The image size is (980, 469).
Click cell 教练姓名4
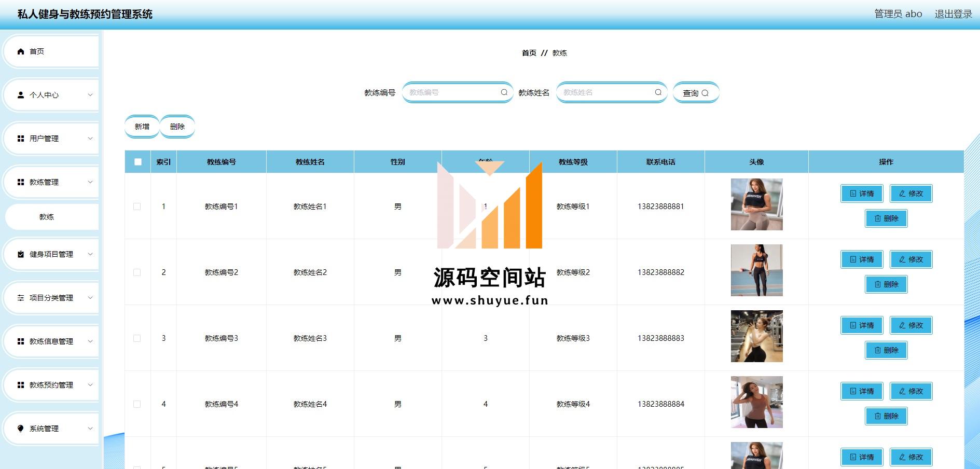click(x=310, y=404)
